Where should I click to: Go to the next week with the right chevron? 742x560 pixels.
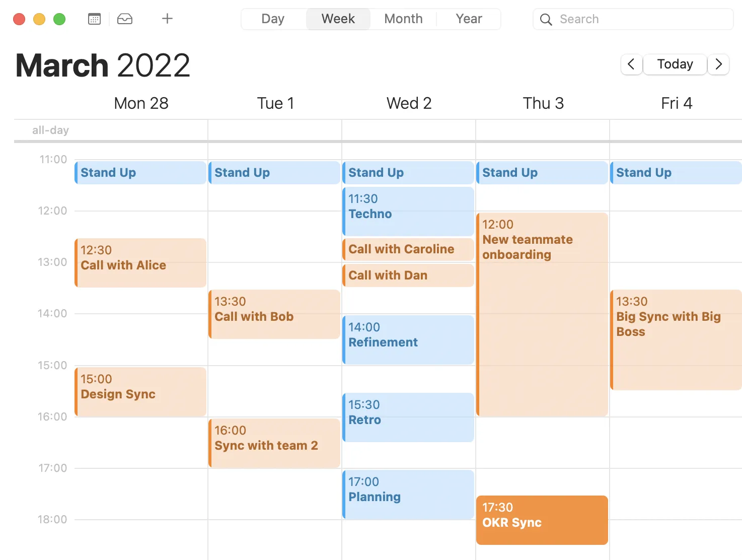tap(718, 64)
